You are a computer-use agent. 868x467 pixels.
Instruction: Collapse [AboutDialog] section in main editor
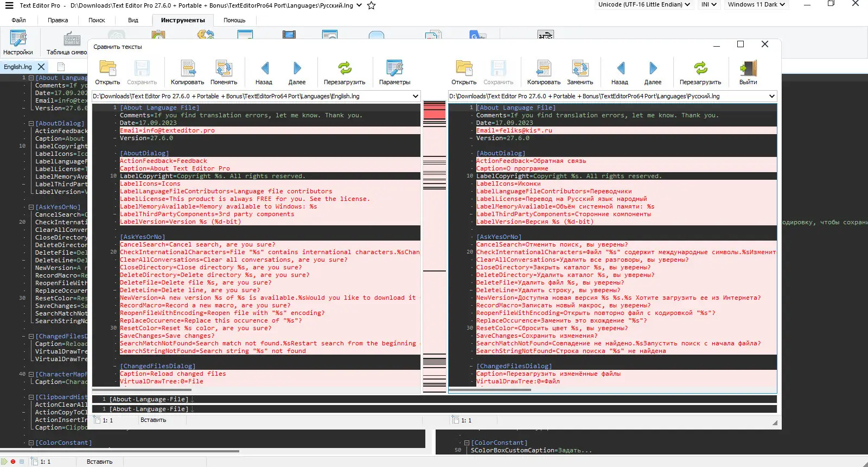(x=31, y=123)
